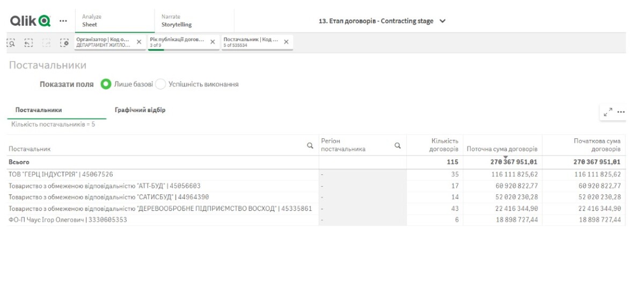Expand the table to full screen
Image resolution: width=644 pixels, height=288 pixels.
coord(608,112)
